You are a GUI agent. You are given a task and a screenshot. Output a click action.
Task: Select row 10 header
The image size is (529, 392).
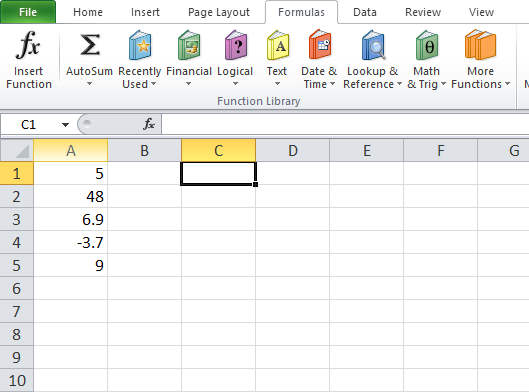point(17,380)
